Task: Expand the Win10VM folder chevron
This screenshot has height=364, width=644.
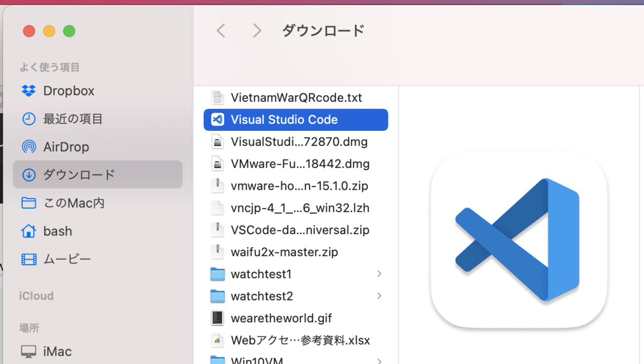Action: [x=379, y=361]
